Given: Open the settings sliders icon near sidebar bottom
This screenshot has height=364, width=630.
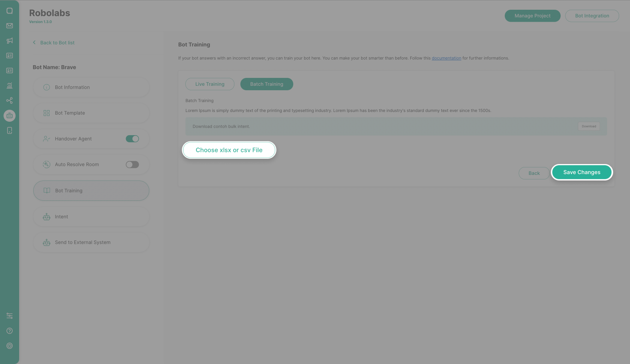Looking at the screenshot, I should (x=9, y=316).
